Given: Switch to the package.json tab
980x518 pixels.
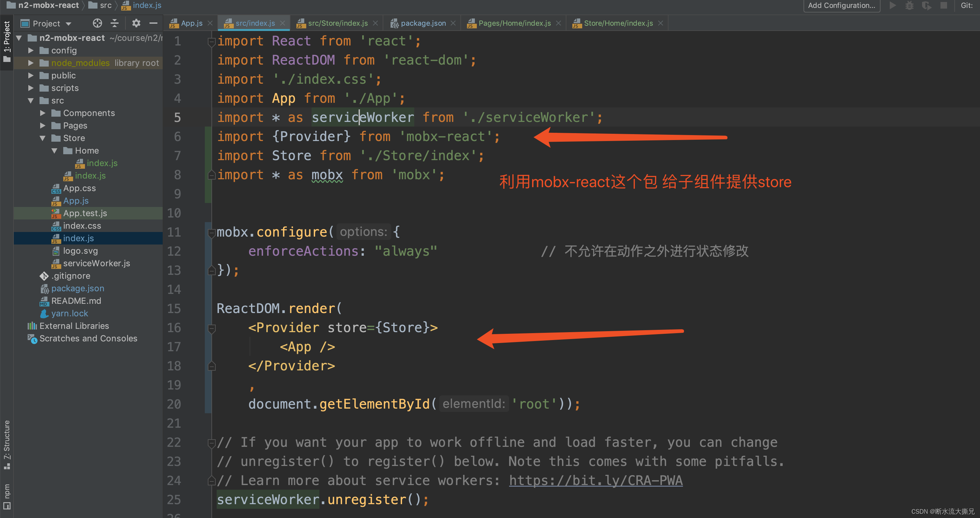Looking at the screenshot, I should coord(423,23).
